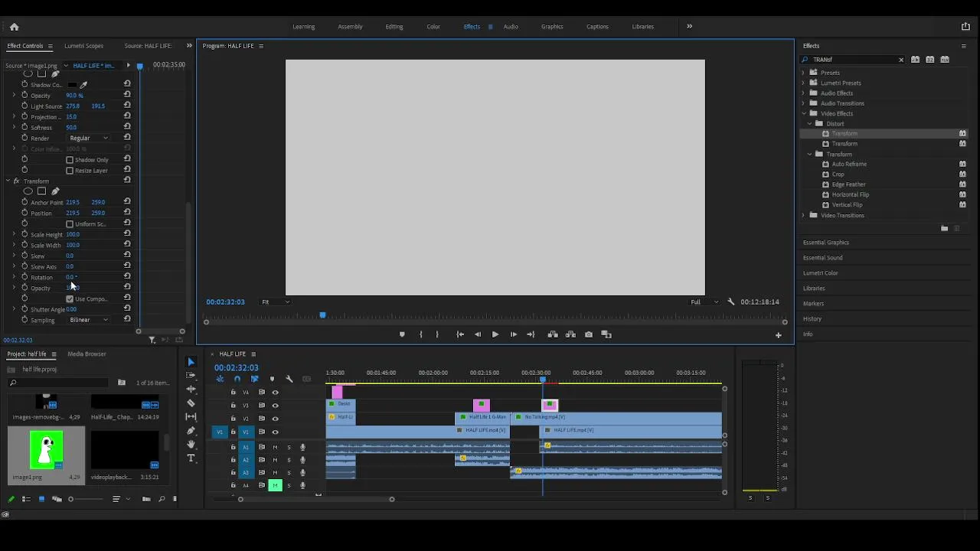Viewport: 980px width, 551px height.
Task: Click Export Frame camera icon
Action: (x=589, y=334)
